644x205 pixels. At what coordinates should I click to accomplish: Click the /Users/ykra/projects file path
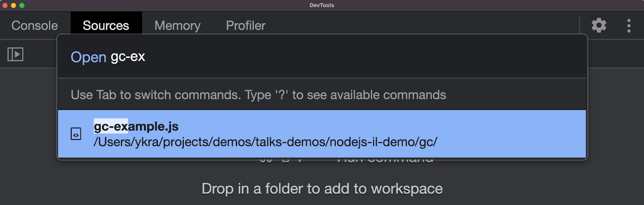click(x=265, y=142)
